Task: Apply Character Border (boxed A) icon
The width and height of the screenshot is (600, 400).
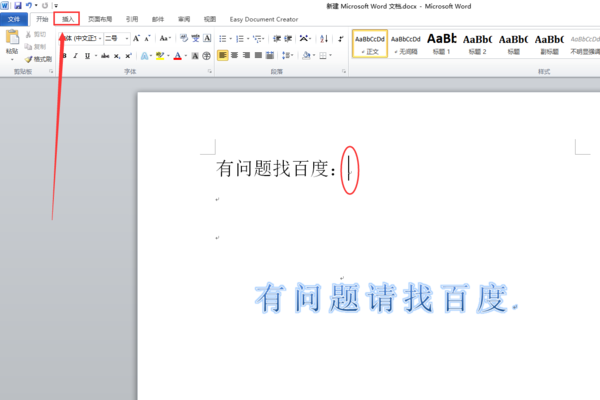Action: [x=207, y=38]
